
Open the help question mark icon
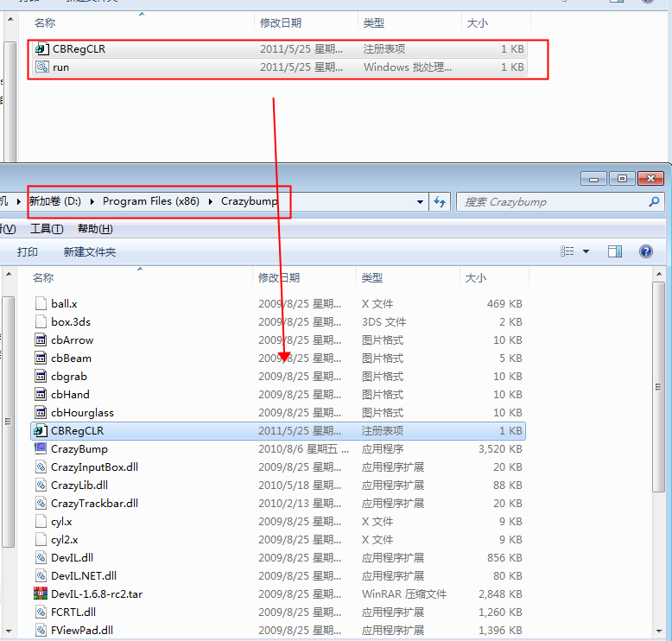point(646,251)
